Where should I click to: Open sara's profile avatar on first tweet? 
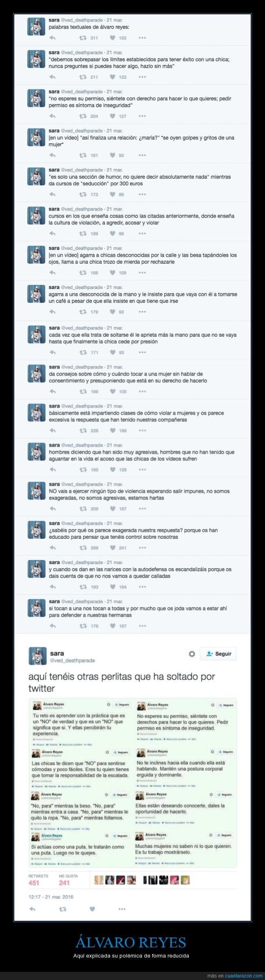pyautogui.click(x=36, y=27)
